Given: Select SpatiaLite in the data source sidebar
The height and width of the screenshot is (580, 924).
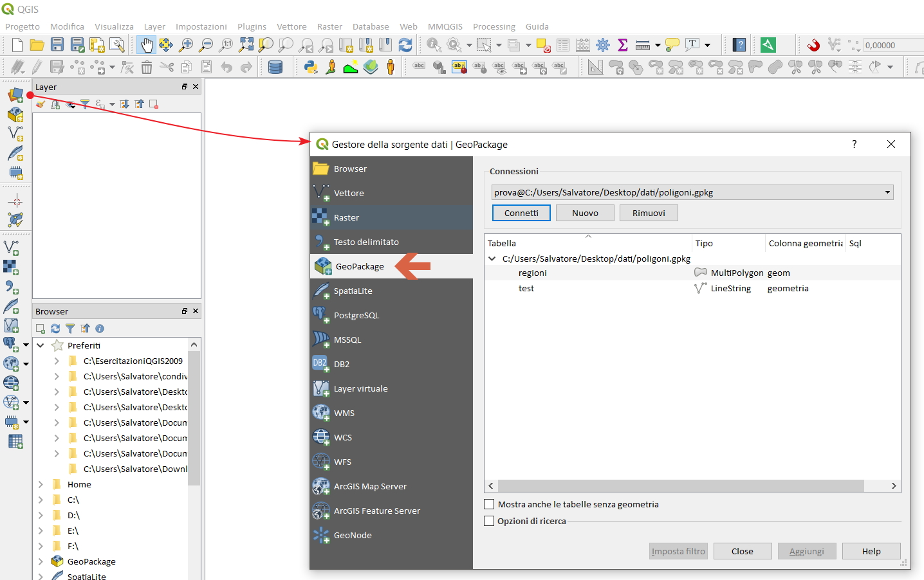Looking at the screenshot, I should point(353,291).
